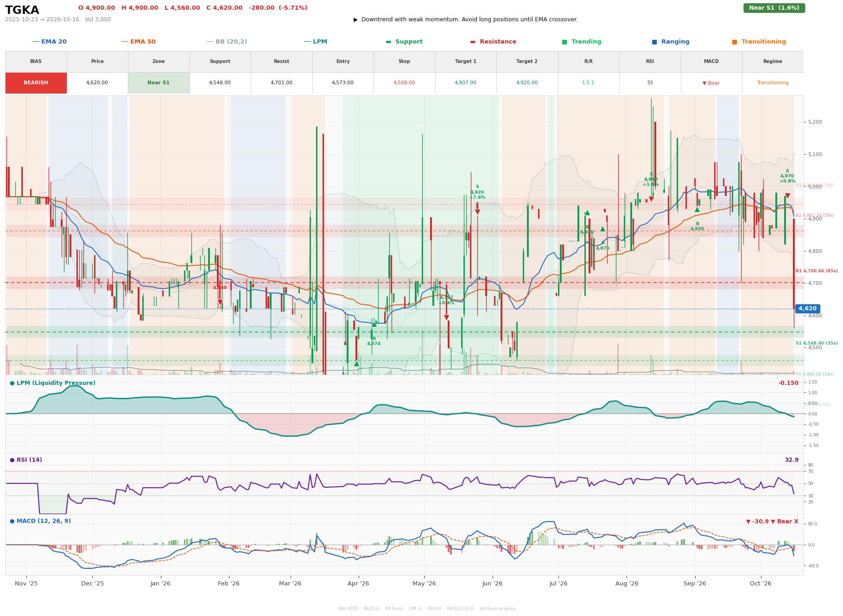Click the downtrend weak momentum advisory note
843x616 pixels.
click(466, 19)
